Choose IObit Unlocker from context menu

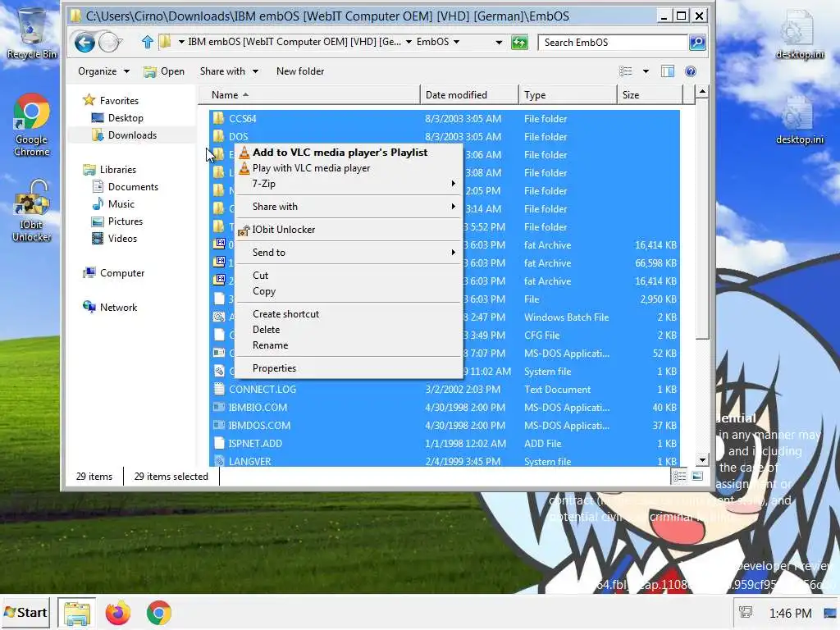coord(349,230)
